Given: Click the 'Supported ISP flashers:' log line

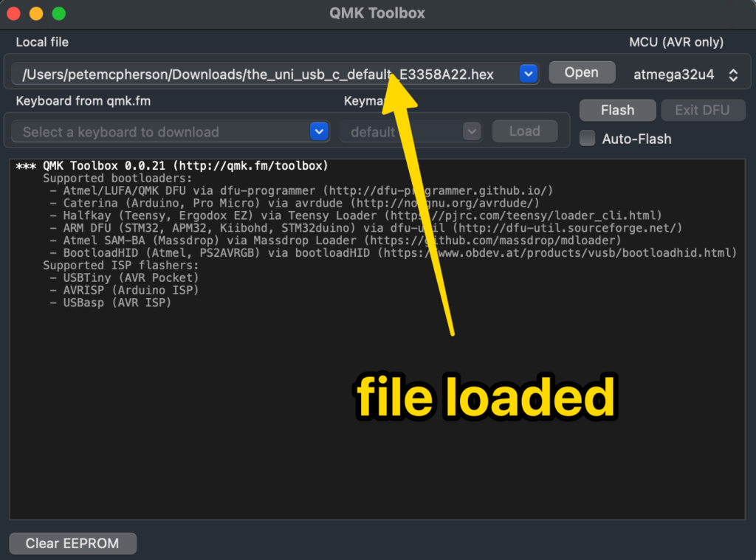Looking at the screenshot, I should 120,266.
